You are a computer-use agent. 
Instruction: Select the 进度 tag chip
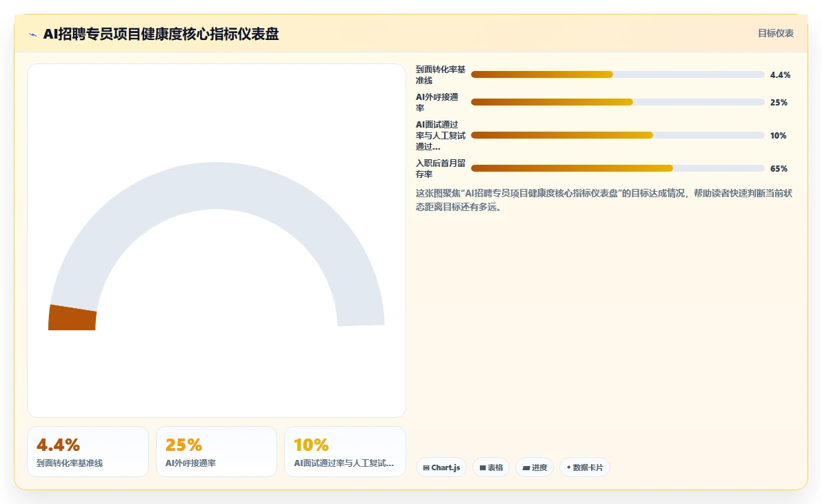tap(534, 467)
